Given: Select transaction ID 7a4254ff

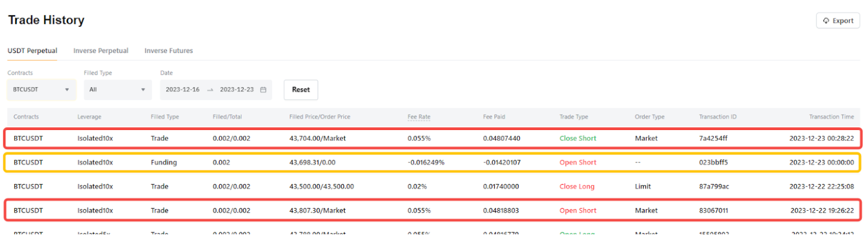Looking at the screenshot, I should point(713,139).
